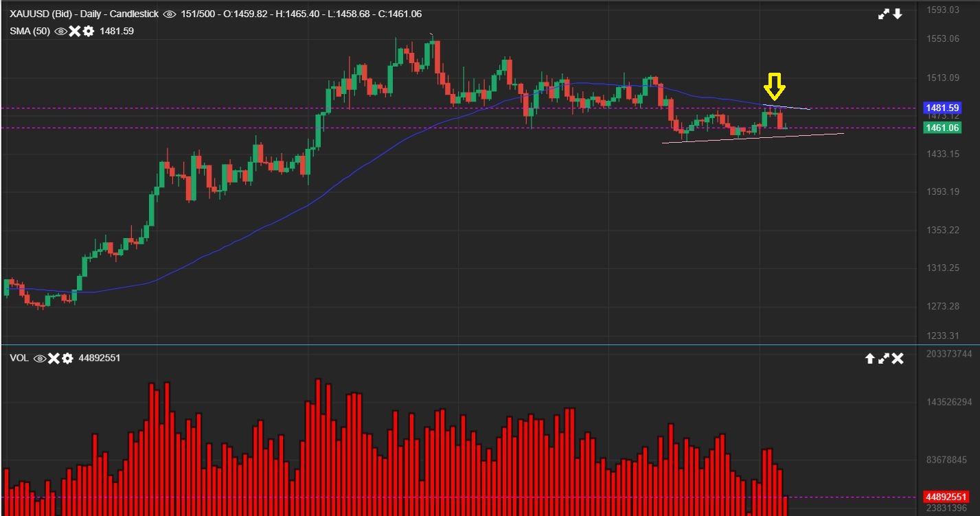Click the 1433.15 price axis label
980x516 pixels.
(942, 154)
